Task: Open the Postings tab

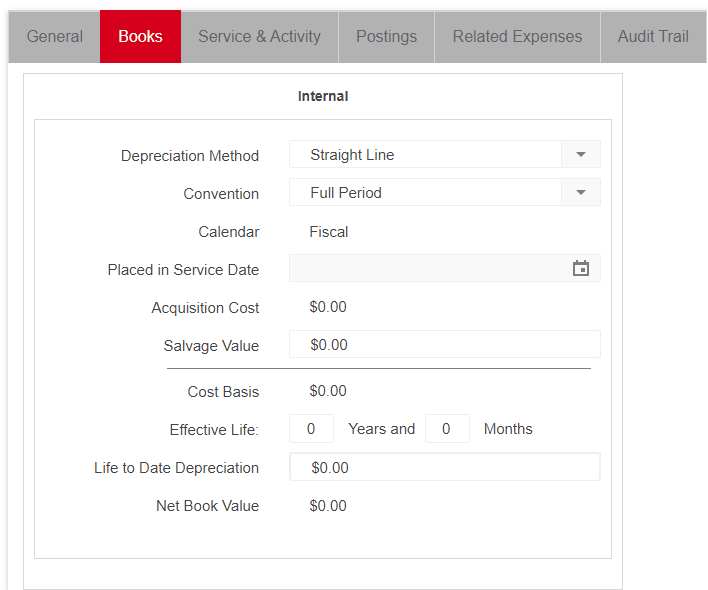Action: [387, 37]
